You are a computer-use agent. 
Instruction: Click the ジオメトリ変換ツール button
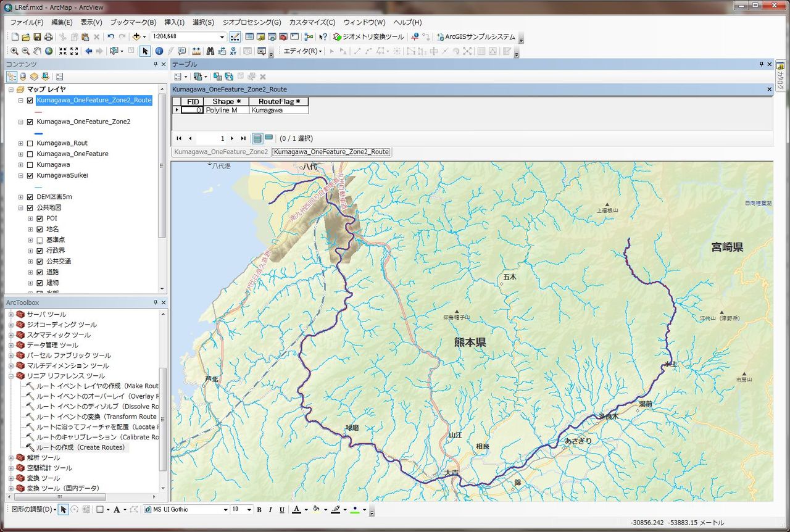pos(369,37)
